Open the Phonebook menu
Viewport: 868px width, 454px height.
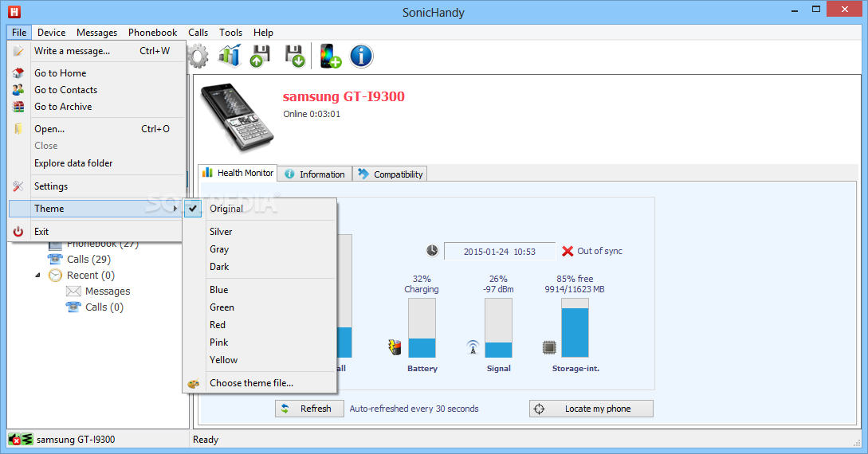[x=153, y=33]
